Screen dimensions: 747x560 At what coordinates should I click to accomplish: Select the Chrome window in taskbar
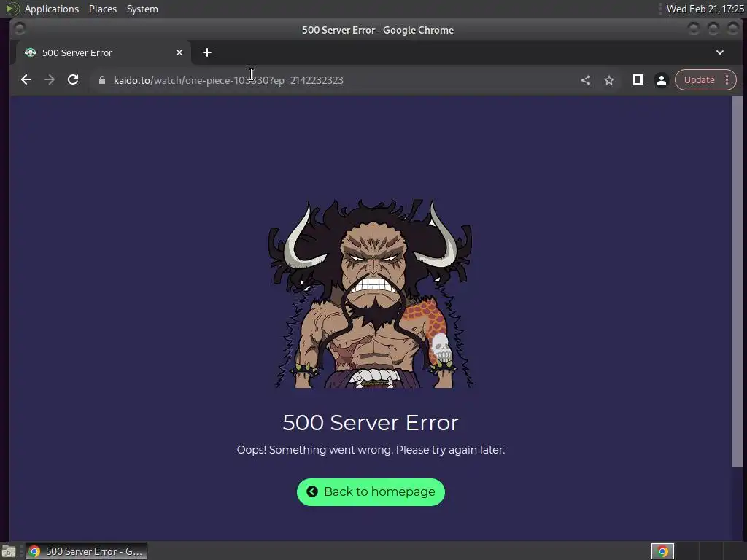coord(86,551)
